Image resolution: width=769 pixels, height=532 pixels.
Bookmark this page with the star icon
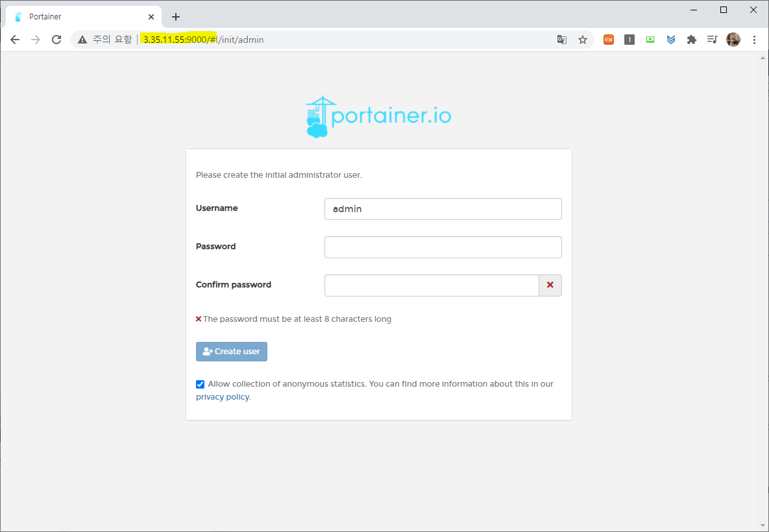click(583, 40)
